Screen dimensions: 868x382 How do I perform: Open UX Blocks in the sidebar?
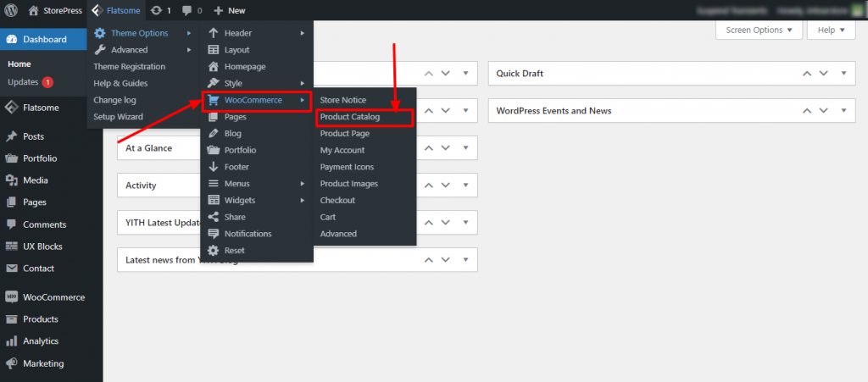pyautogui.click(x=42, y=246)
